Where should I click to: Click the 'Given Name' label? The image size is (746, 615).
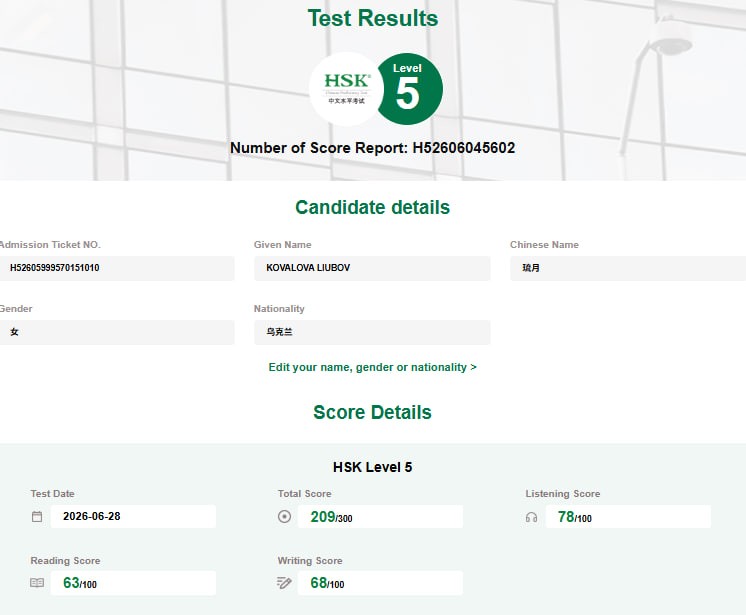[x=283, y=244]
